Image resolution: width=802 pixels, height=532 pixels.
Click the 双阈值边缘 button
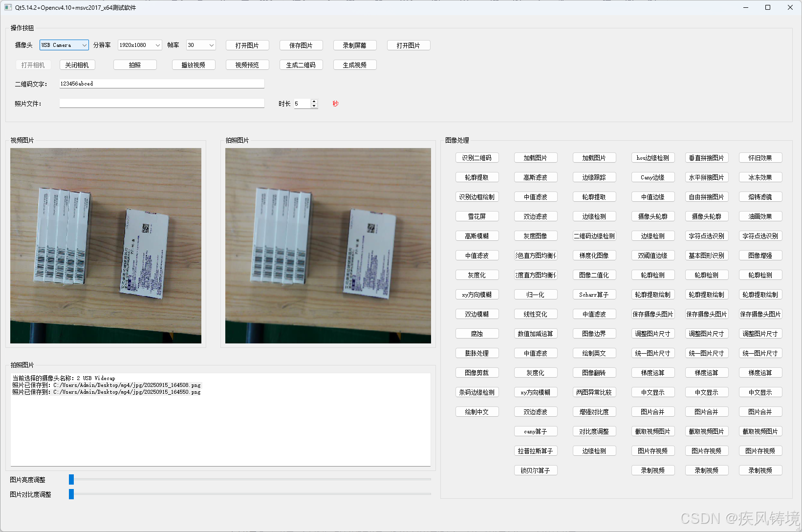tap(653, 255)
